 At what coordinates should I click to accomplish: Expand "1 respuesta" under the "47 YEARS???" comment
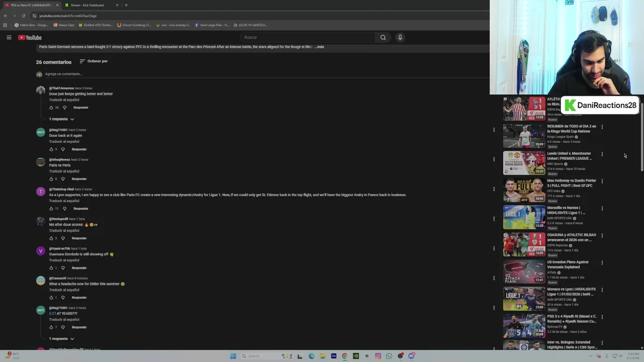tap(61, 339)
